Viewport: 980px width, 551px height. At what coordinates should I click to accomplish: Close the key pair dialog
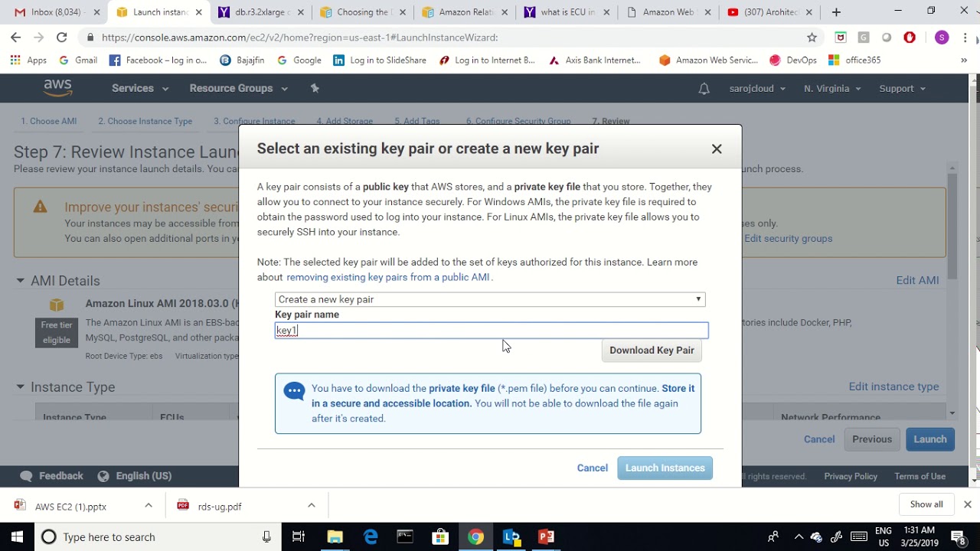(x=717, y=148)
